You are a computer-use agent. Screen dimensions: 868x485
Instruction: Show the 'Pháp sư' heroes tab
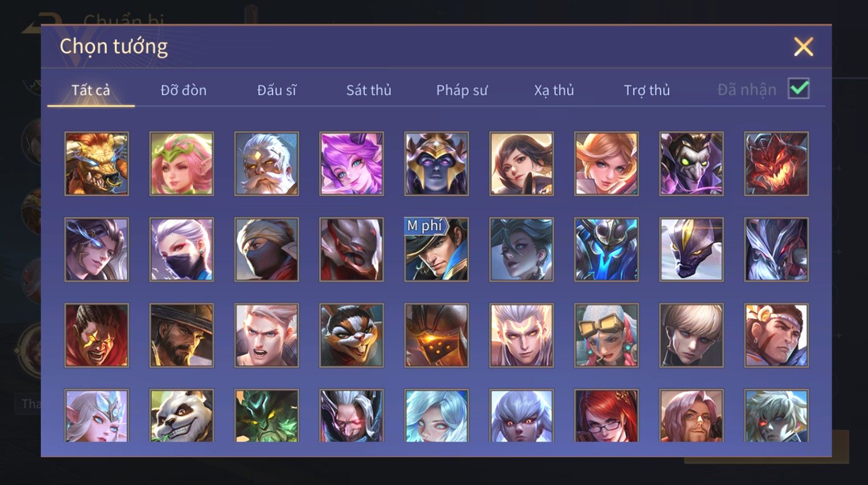(462, 90)
